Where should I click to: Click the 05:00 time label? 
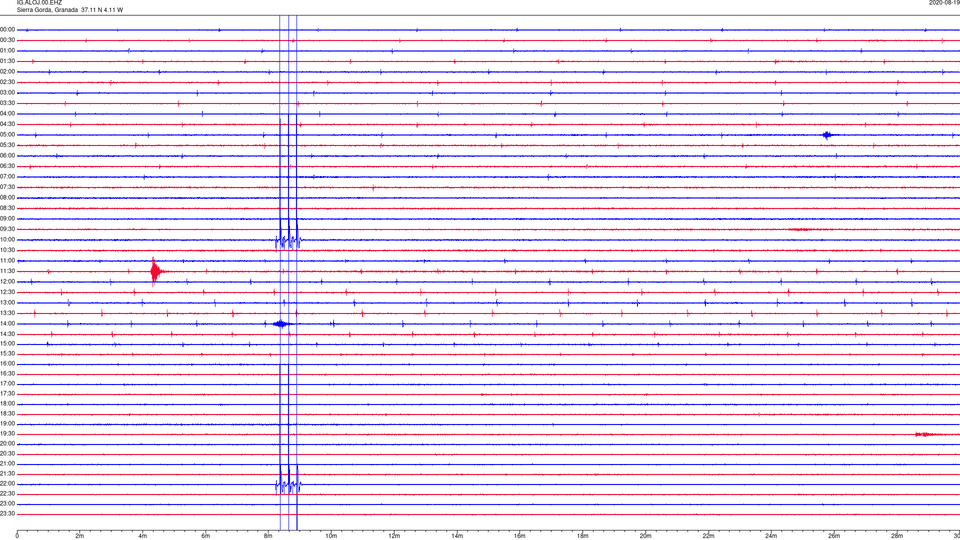(8, 135)
